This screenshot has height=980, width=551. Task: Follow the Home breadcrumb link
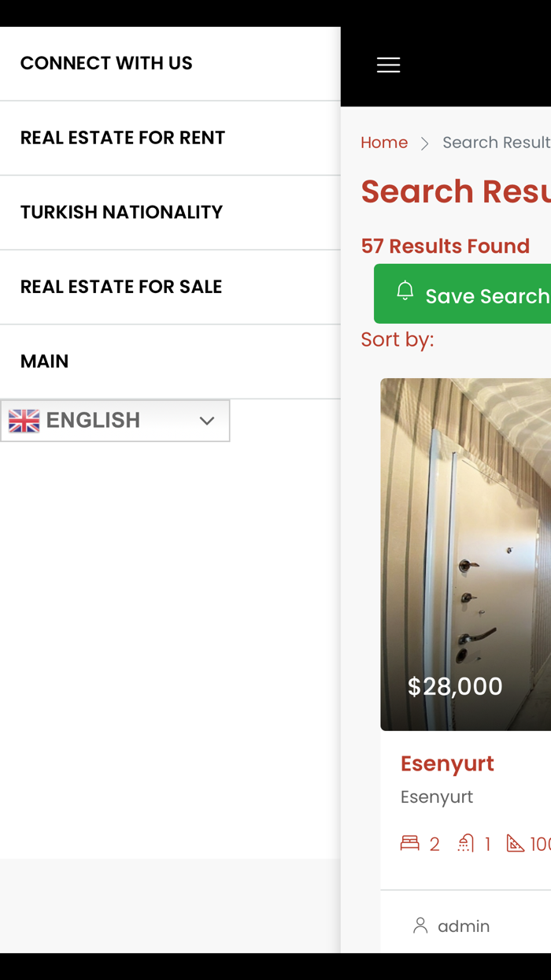pos(384,143)
